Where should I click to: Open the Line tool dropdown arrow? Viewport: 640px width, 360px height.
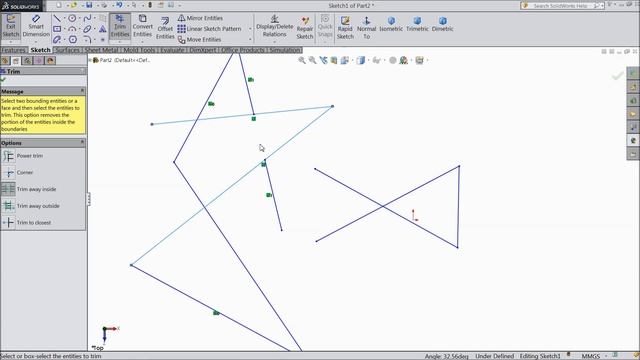point(64,18)
